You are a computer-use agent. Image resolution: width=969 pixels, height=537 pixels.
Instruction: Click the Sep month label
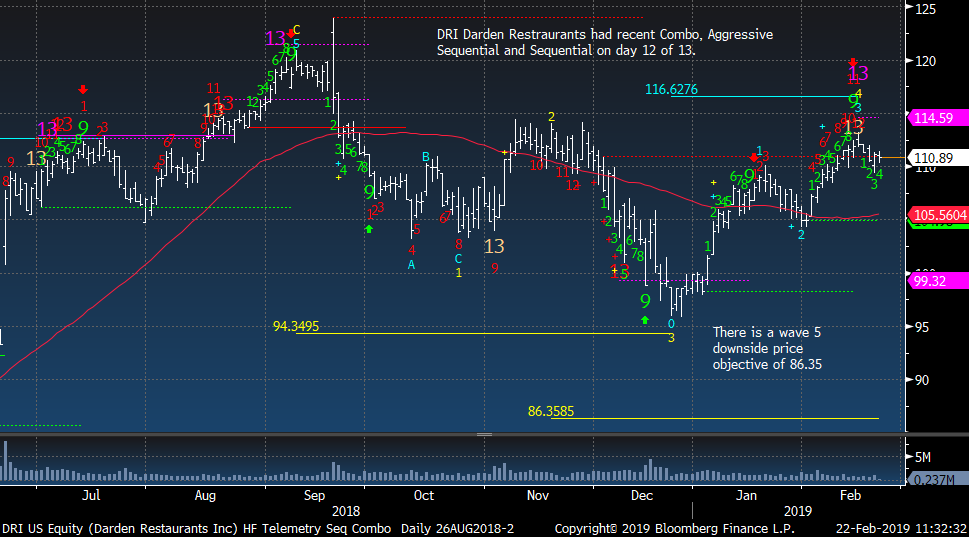(x=314, y=496)
